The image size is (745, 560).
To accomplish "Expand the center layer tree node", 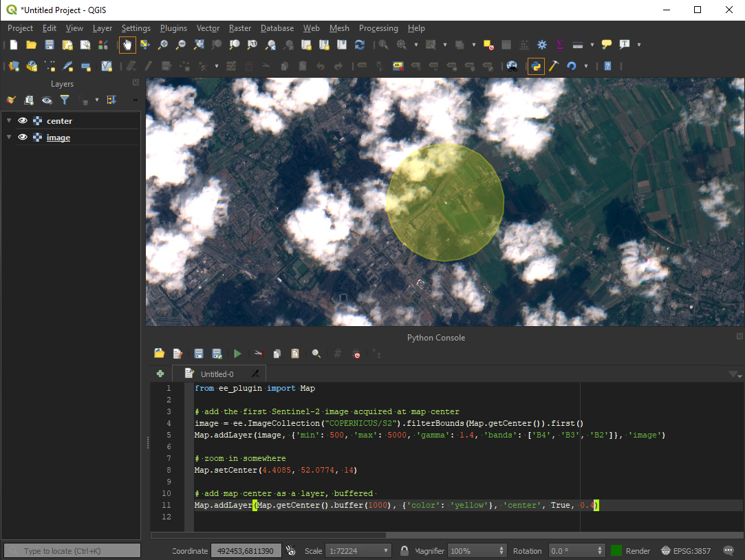I will point(9,121).
